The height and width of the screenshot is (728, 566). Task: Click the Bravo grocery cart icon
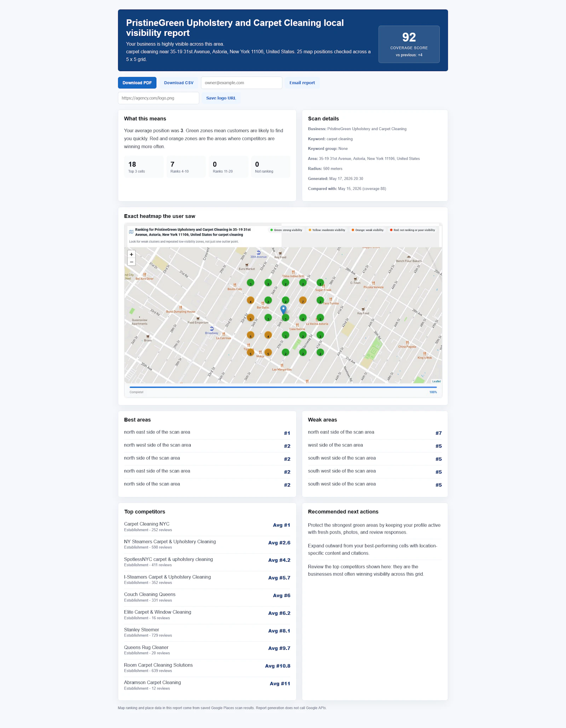point(148,336)
